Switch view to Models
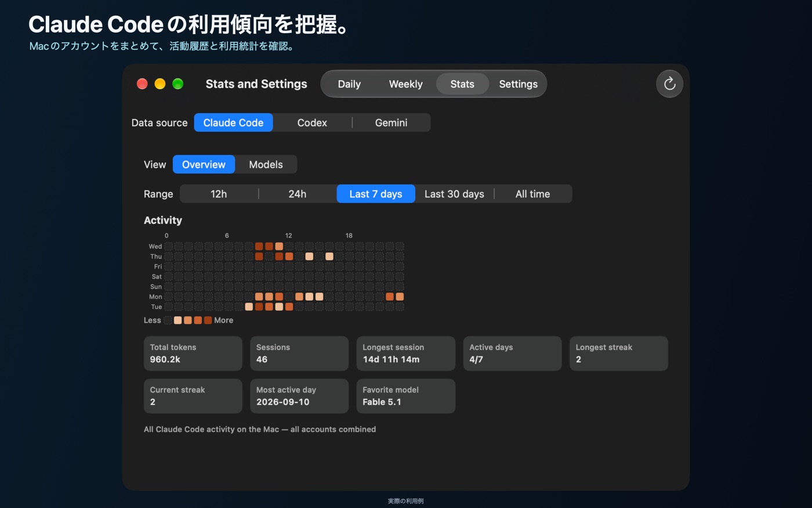 266,164
